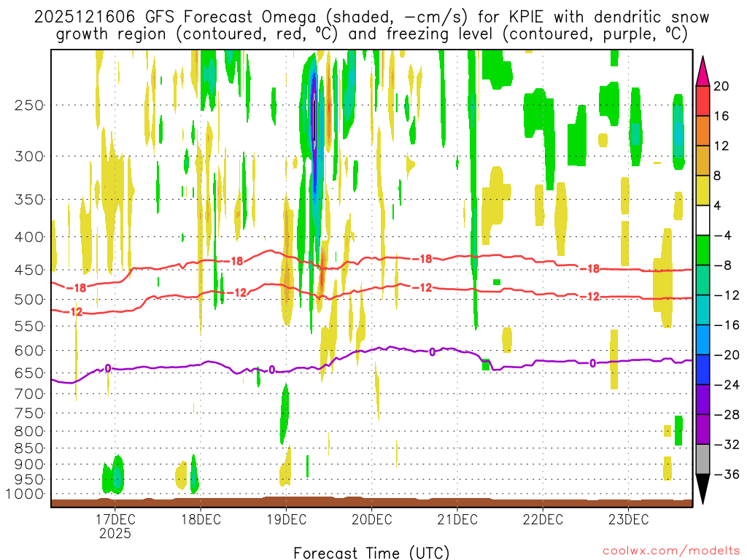Click the 'Forecast Time (UTC)' axis title
Screen dimensions: 747x560
click(x=371, y=551)
